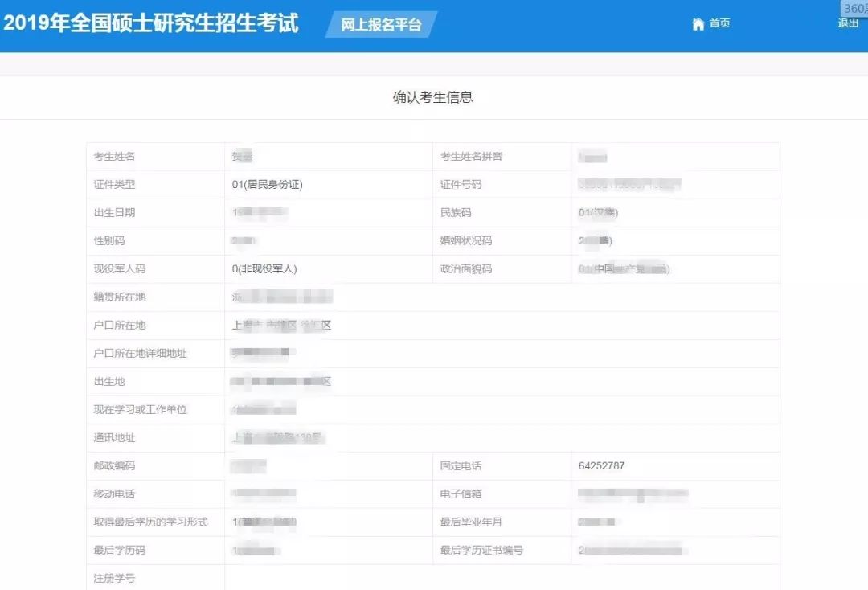Click the 01(居民身份证) value in 证件类型 row

(268, 185)
